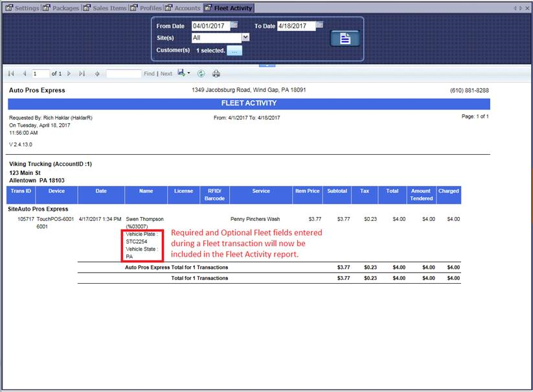Switch to the Packages tab

pyautogui.click(x=61, y=8)
